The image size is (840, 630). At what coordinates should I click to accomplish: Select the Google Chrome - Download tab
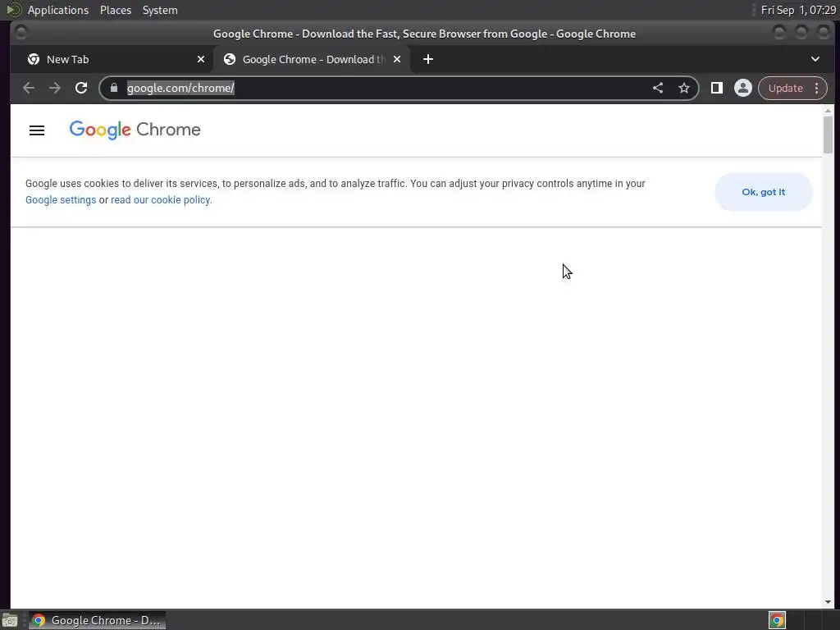[312, 59]
